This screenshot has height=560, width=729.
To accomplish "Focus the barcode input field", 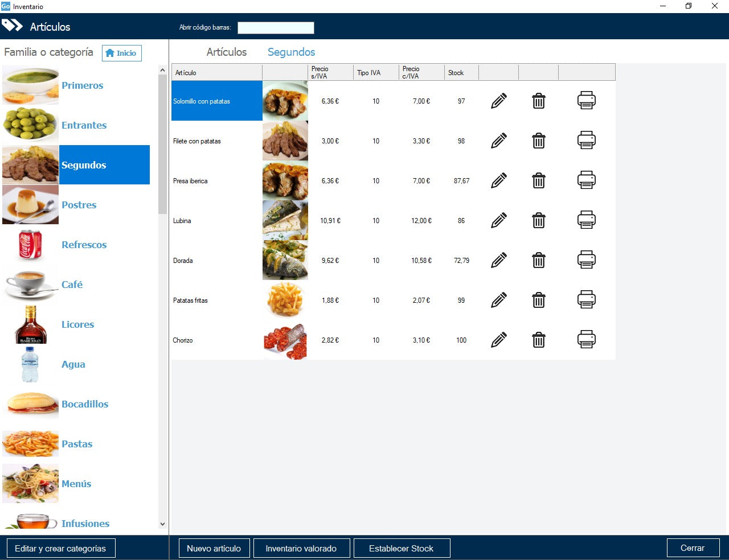I will point(276,27).
